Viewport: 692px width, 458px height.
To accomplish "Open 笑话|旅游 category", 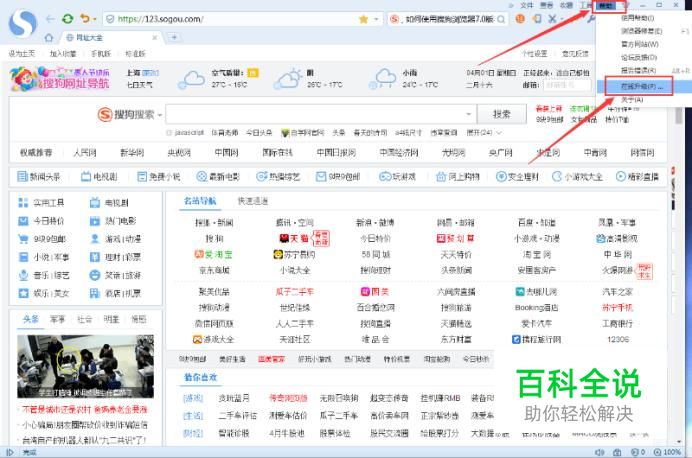I will [x=116, y=275].
